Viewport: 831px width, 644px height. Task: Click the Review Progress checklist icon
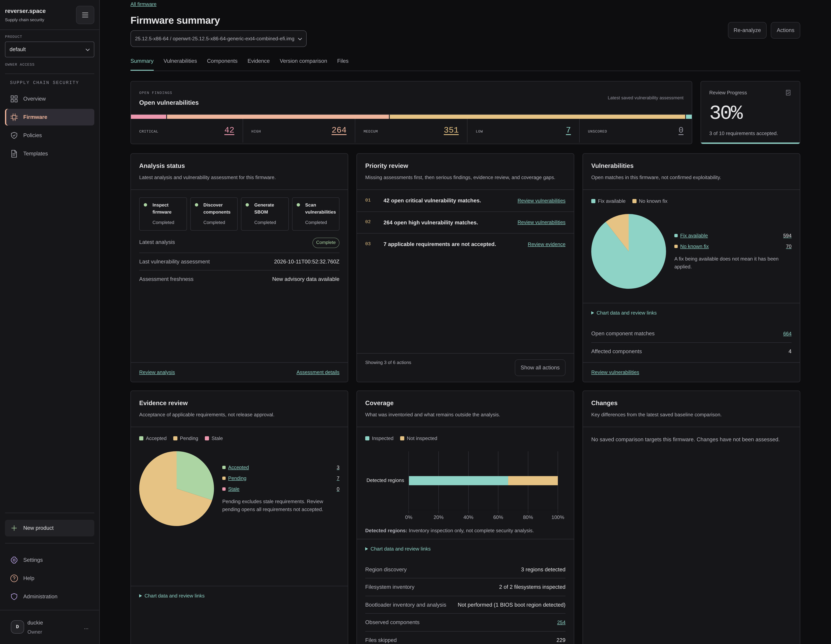pyautogui.click(x=788, y=93)
